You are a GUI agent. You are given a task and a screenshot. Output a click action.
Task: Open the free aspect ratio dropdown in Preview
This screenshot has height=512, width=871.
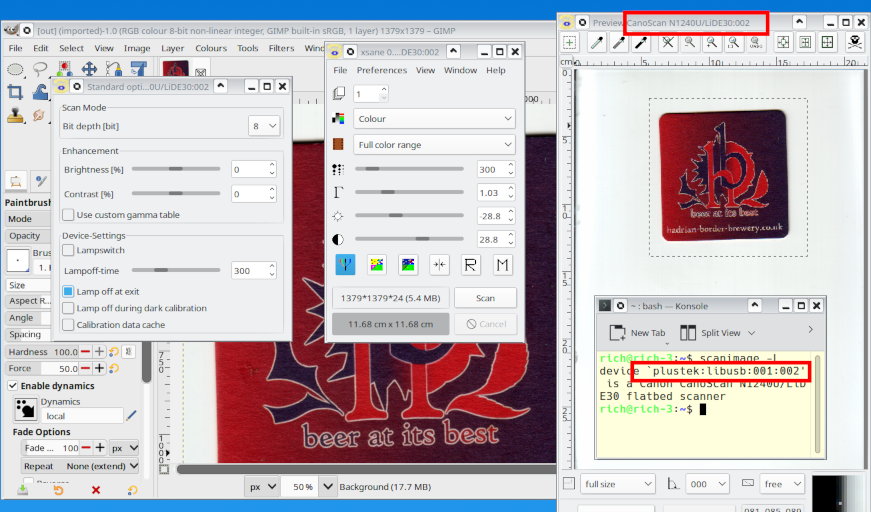783,484
